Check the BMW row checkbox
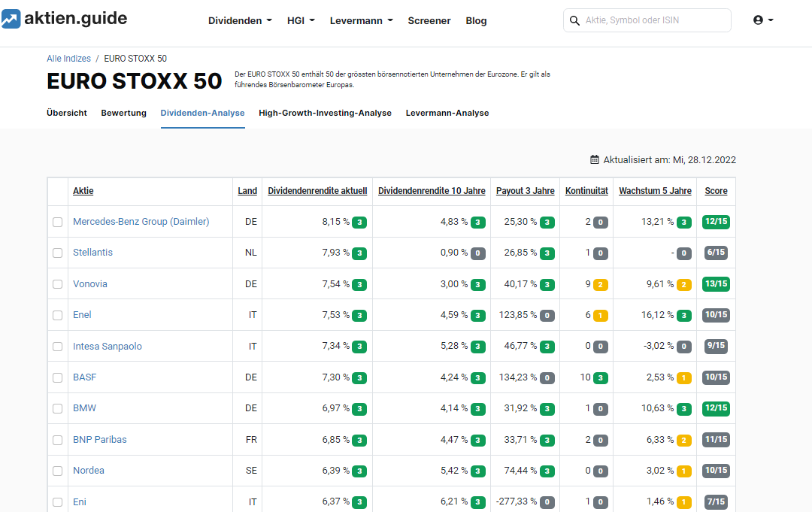Screen dimensions: 812x512 [x=57, y=408]
